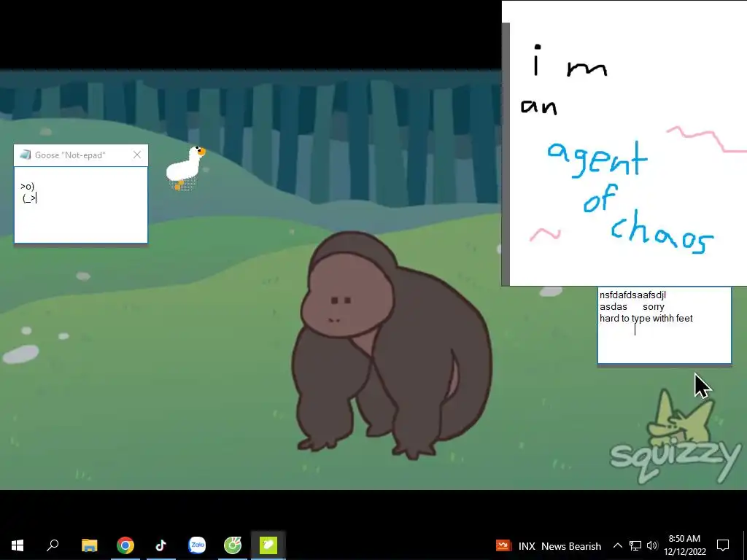Select the Desktop Goose taskbar icon
Screen dimensions: 747x560
pos(268,545)
